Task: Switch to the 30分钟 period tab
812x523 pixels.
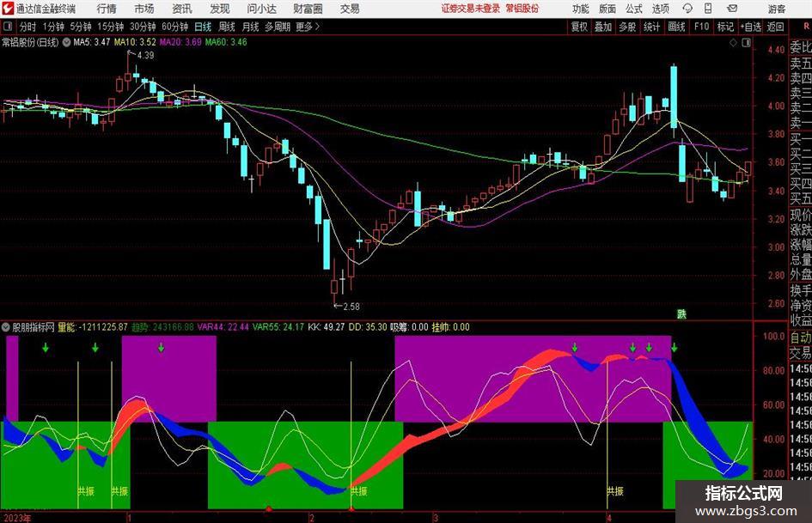Action: (x=143, y=27)
